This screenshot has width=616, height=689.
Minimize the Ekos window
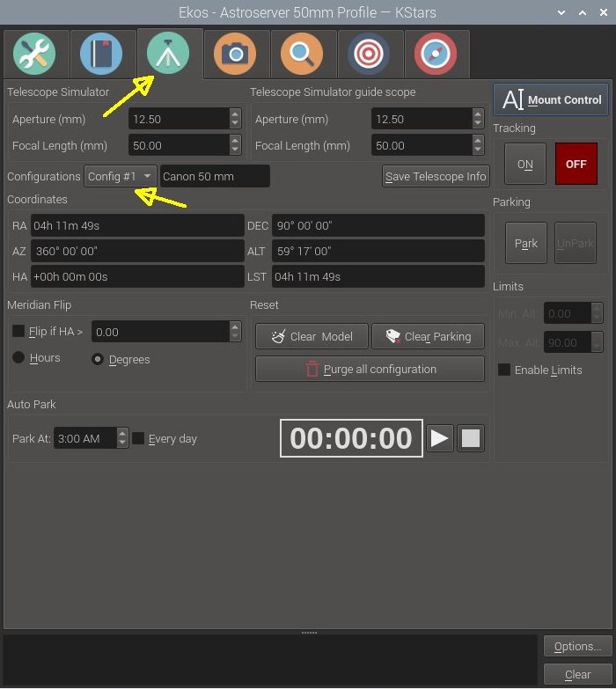(x=561, y=12)
